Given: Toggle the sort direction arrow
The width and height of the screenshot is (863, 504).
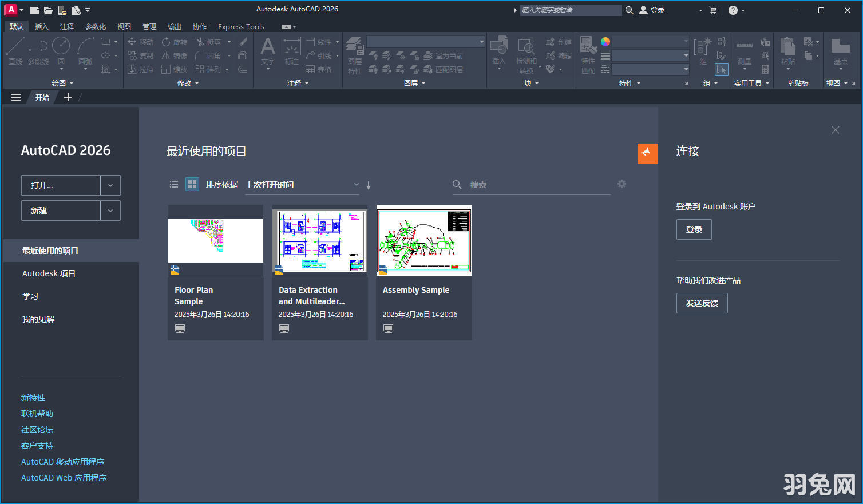Looking at the screenshot, I should pyautogui.click(x=369, y=185).
